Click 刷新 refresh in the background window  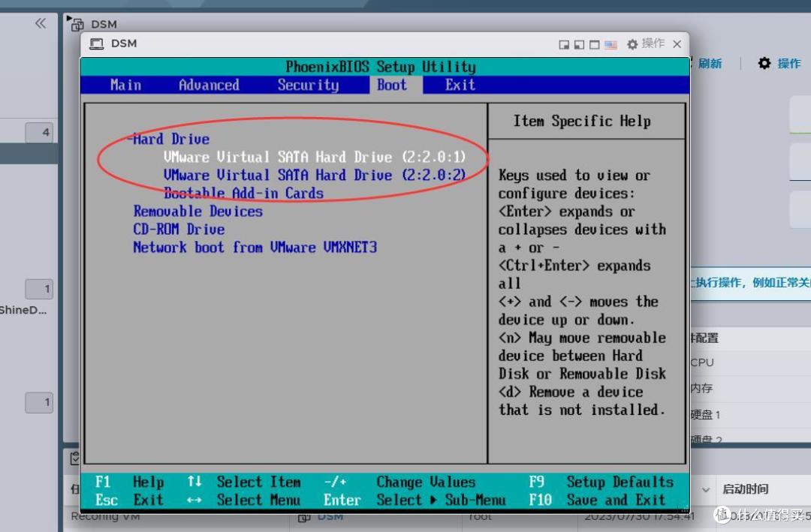coord(710,64)
